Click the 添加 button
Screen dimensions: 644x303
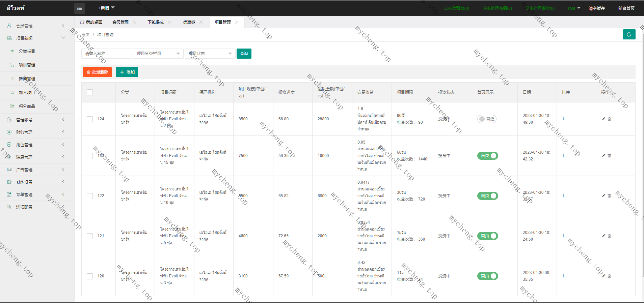[x=127, y=72]
